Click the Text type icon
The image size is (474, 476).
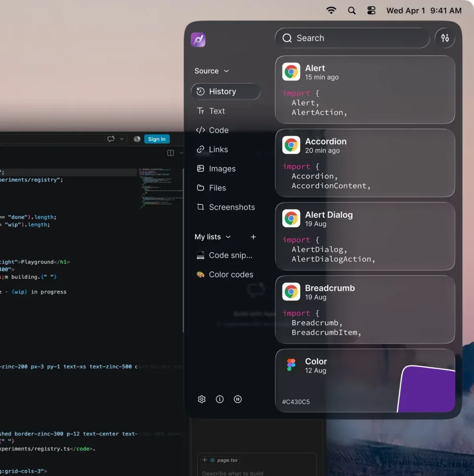click(200, 111)
